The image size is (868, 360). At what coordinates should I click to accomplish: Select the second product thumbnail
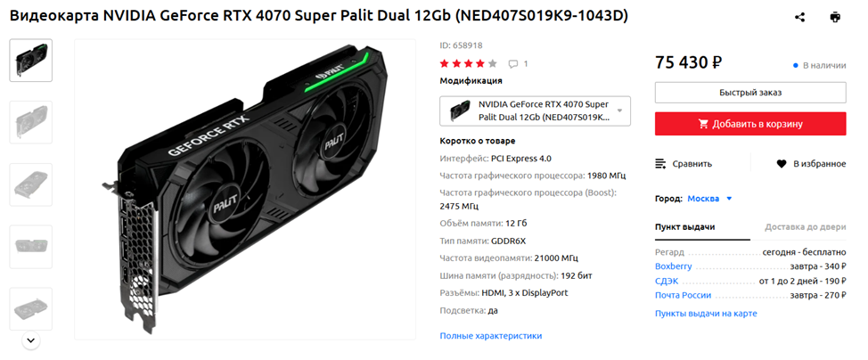tap(31, 122)
